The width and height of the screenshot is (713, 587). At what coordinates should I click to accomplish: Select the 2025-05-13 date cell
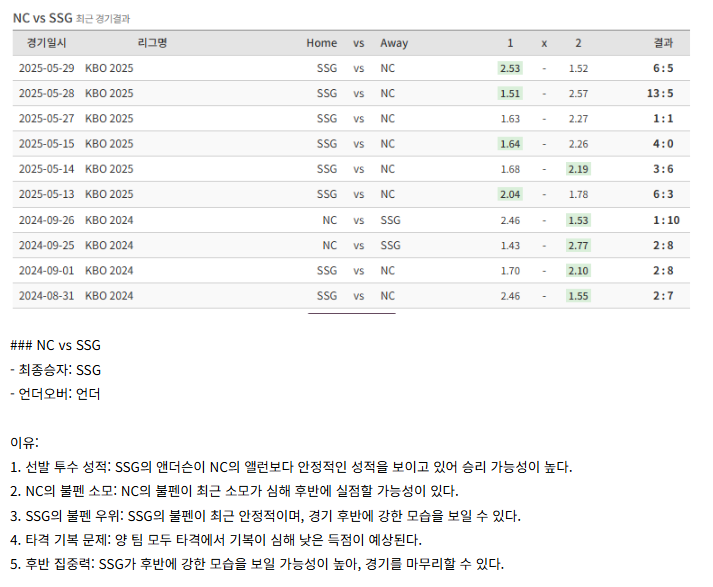(x=46, y=194)
